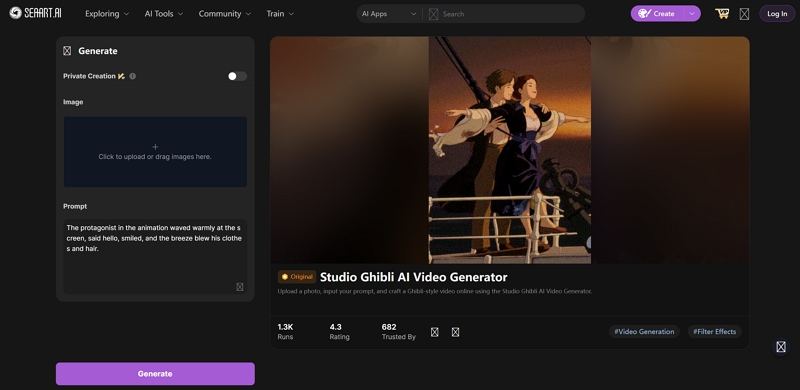The height and width of the screenshot is (390, 800).
Task: Expand the Exploring menu
Action: 107,14
